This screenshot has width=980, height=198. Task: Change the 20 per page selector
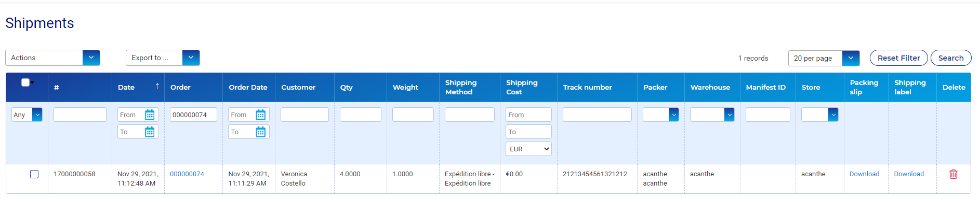pyautogui.click(x=824, y=58)
